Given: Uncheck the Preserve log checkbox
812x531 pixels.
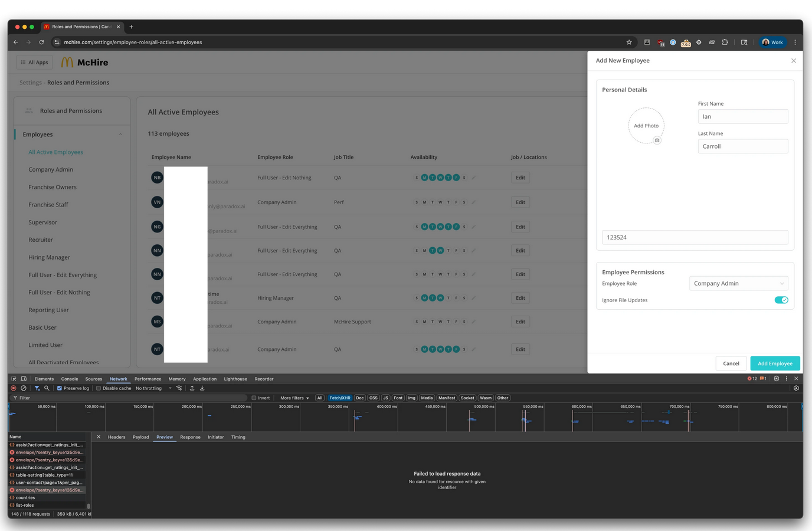Looking at the screenshot, I should pos(60,388).
